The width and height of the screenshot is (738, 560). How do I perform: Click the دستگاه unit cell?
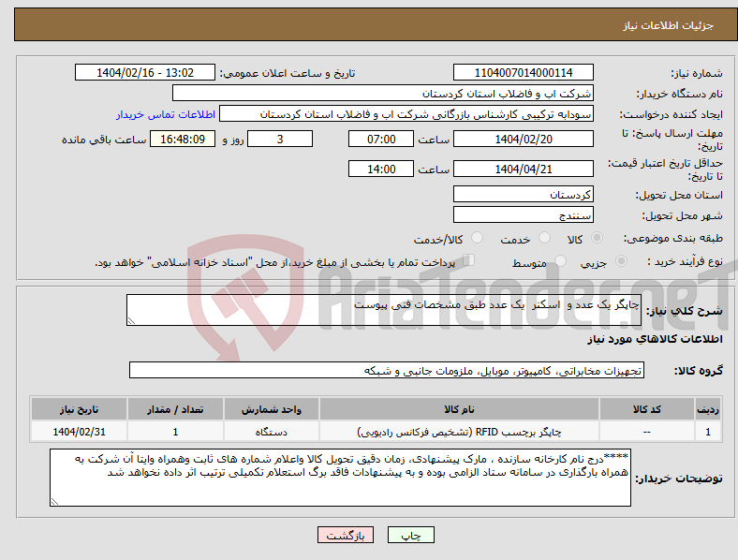point(272,432)
